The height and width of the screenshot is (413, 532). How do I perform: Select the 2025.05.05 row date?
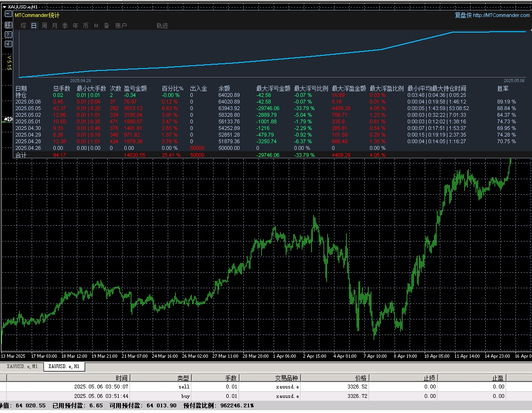(x=28, y=108)
